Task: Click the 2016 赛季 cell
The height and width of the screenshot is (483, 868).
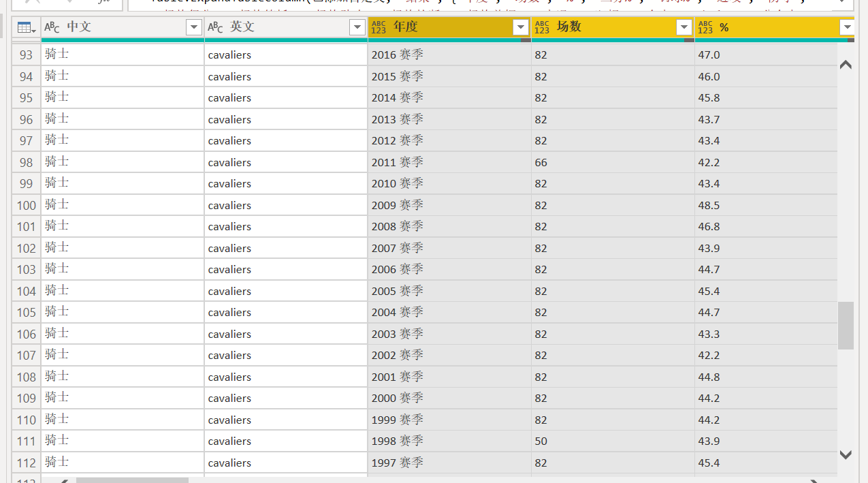Action: (x=449, y=55)
